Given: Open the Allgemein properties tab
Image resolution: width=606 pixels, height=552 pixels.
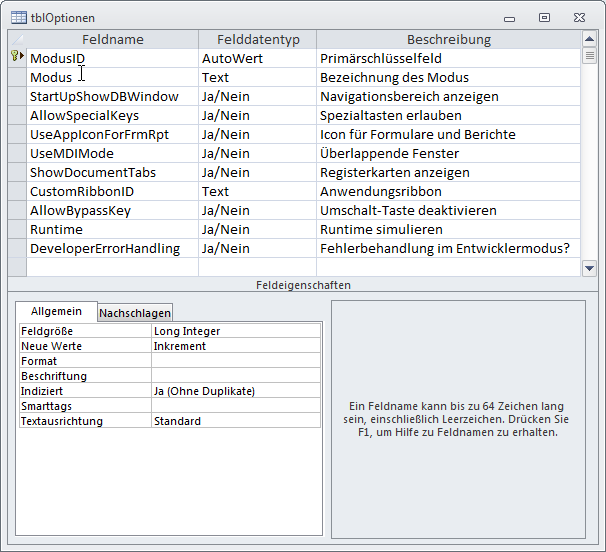Looking at the screenshot, I should (56, 312).
